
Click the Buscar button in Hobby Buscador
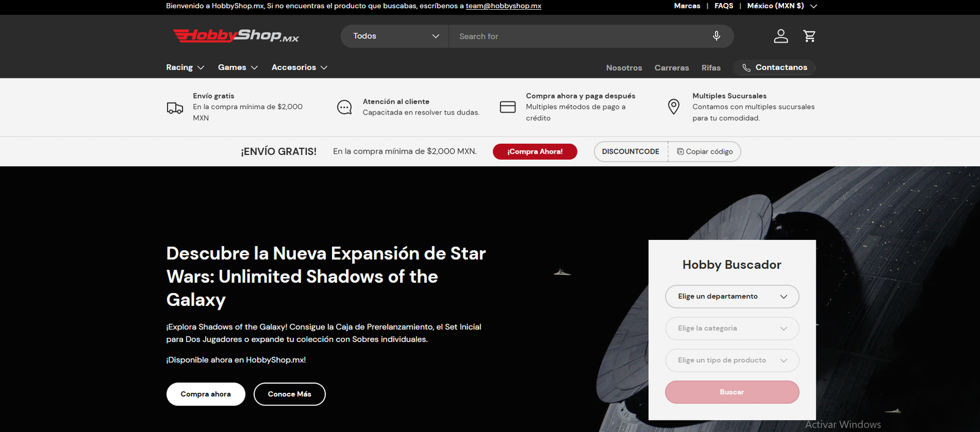732,392
